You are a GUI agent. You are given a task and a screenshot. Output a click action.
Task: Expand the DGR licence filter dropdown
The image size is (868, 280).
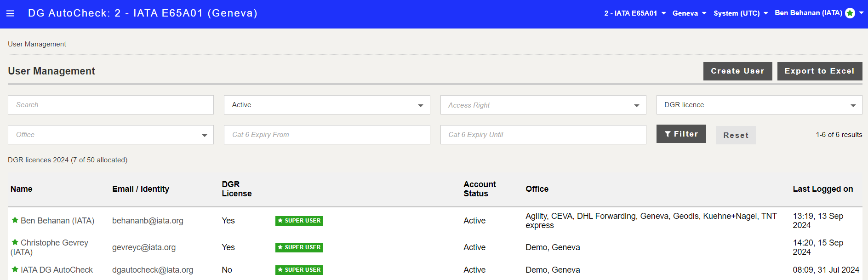(x=759, y=105)
